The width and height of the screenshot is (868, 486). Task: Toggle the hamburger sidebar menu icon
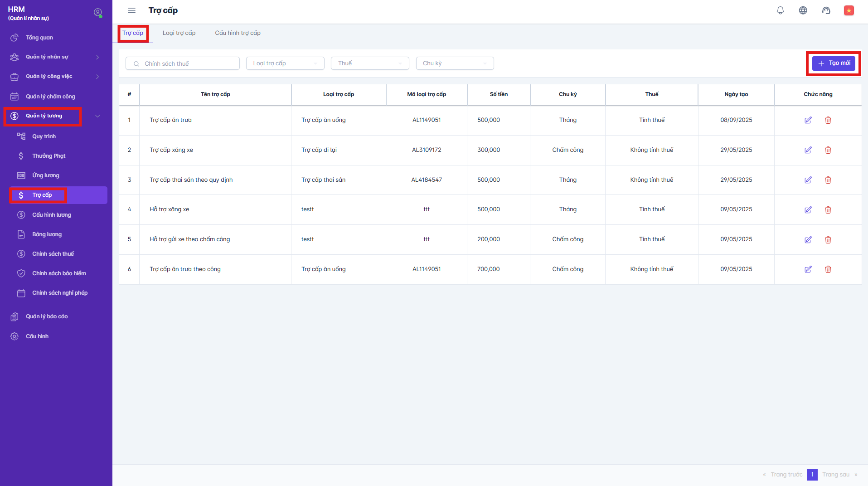click(132, 10)
